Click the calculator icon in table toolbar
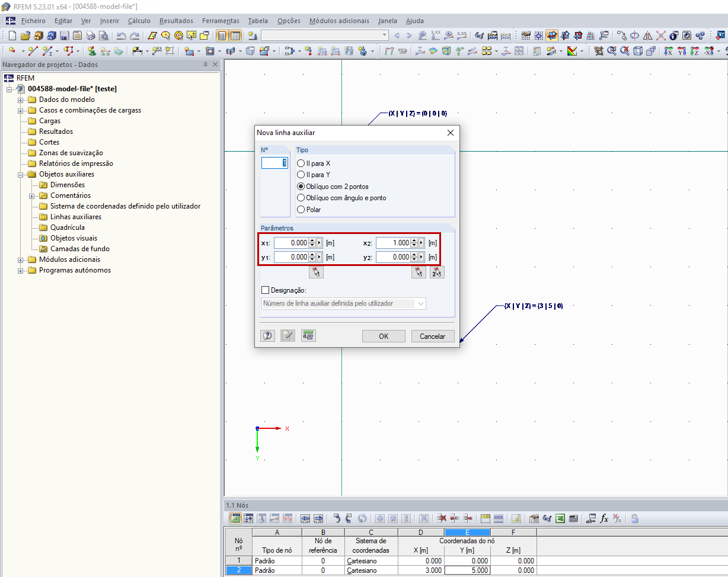This screenshot has height=577, width=728. pos(573,518)
